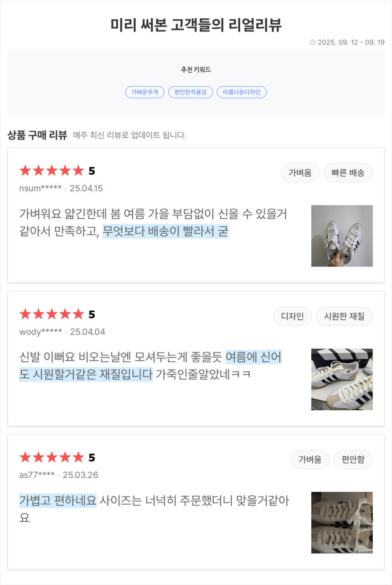Open wody review shoe photo thumbnail

(342, 379)
